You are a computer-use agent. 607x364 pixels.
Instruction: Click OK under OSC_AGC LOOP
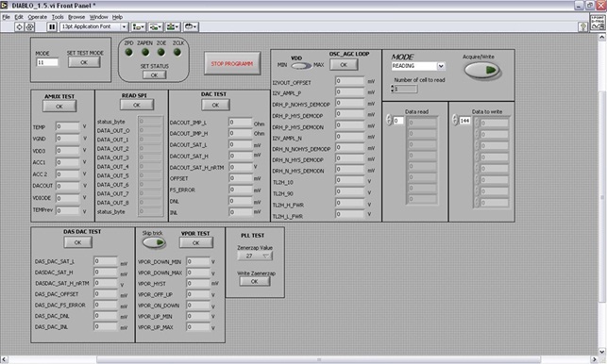344,65
